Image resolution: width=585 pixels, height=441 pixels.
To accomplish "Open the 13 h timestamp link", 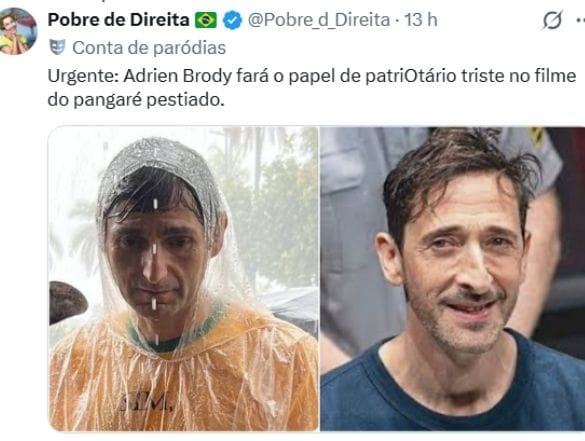I will pyautogui.click(x=421, y=20).
